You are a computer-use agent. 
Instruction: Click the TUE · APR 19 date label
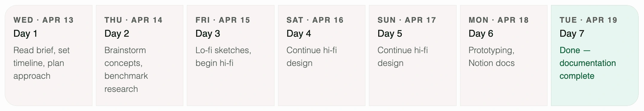pyautogui.click(x=588, y=20)
